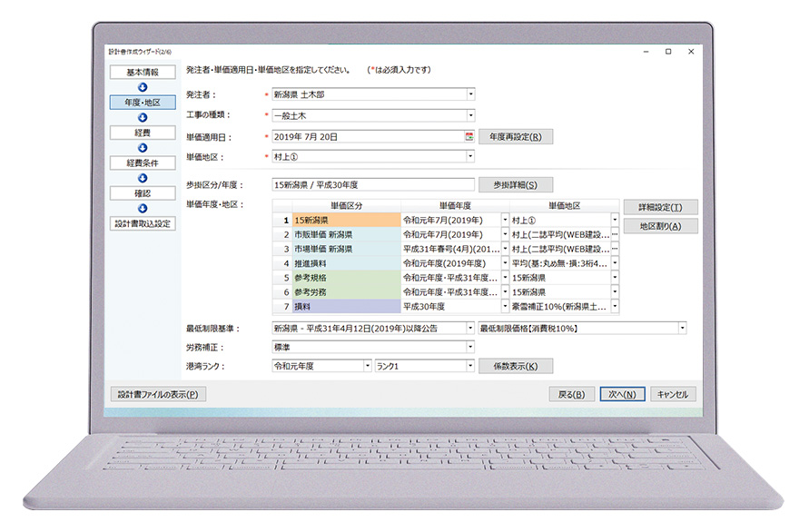Switch to the 確認 wizard step
This screenshot has width=799, height=532.
(x=143, y=193)
